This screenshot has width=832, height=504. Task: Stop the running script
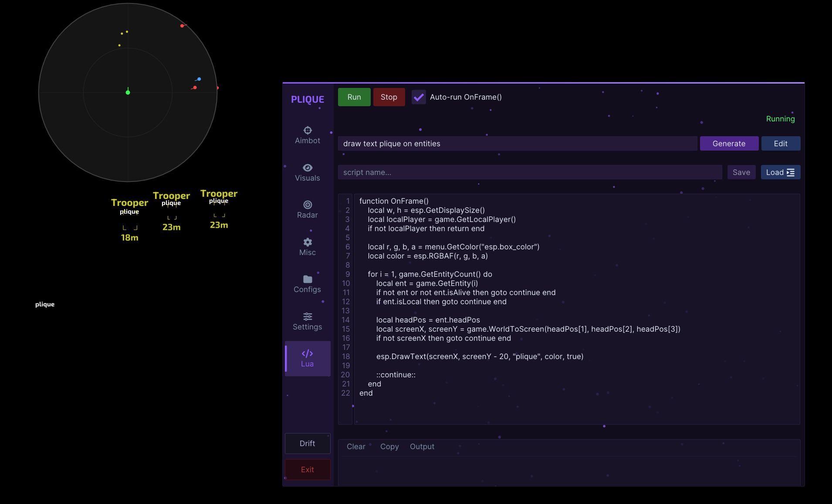(x=389, y=97)
